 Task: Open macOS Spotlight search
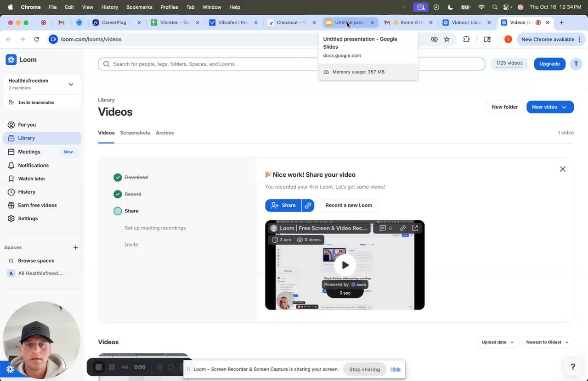495,7
